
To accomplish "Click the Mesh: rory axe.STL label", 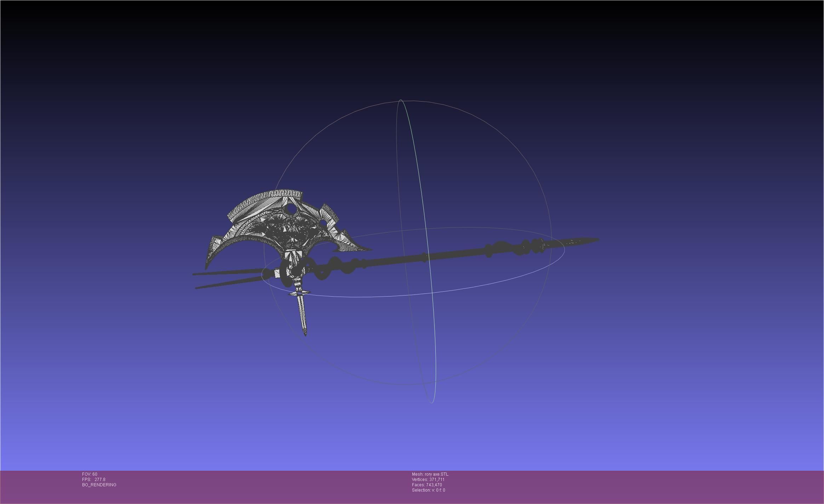I will click(x=430, y=474).
